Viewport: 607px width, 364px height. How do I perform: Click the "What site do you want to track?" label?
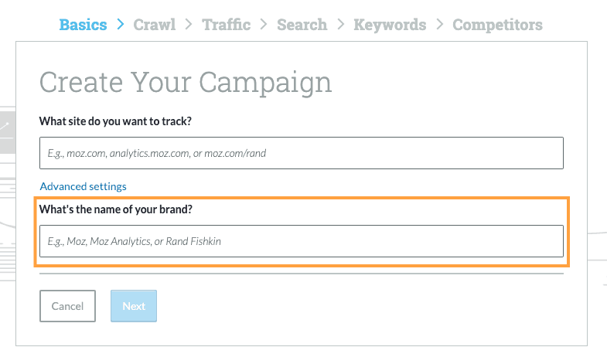tap(115, 121)
